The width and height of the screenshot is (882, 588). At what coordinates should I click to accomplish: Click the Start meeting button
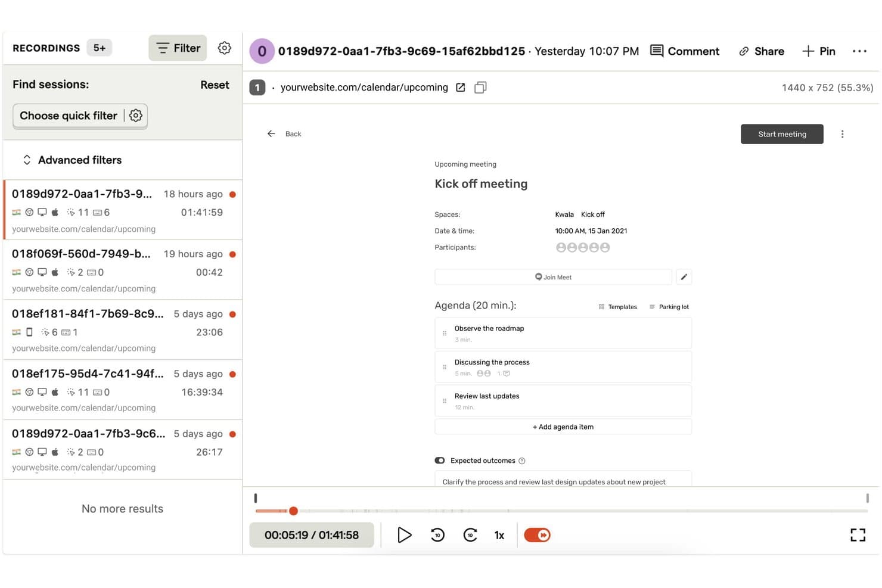[x=782, y=134]
